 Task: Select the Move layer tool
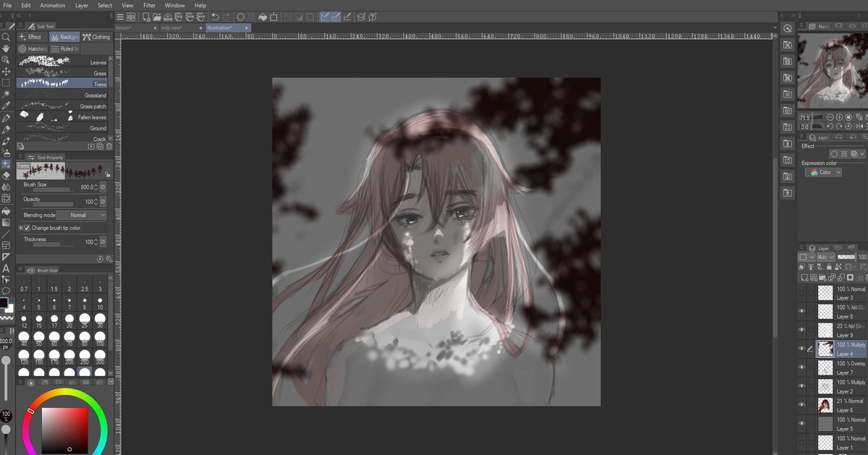(x=6, y=71)
